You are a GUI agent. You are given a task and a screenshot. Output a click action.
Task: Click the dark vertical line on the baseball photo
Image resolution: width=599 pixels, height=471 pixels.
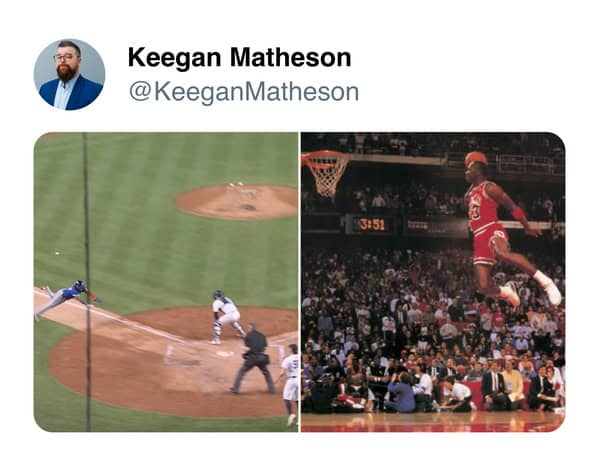[x=87, y=282]
